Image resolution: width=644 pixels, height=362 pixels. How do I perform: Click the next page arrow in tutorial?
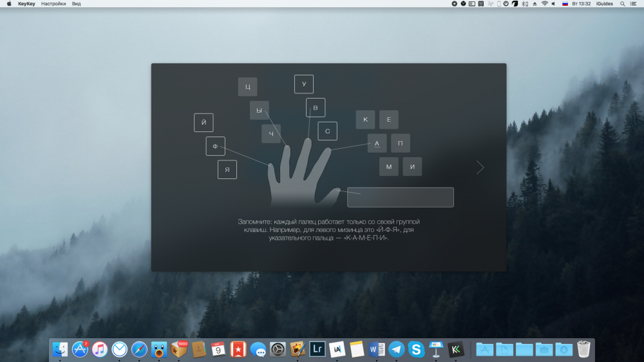pyautogui.click(x=480, y=167)
